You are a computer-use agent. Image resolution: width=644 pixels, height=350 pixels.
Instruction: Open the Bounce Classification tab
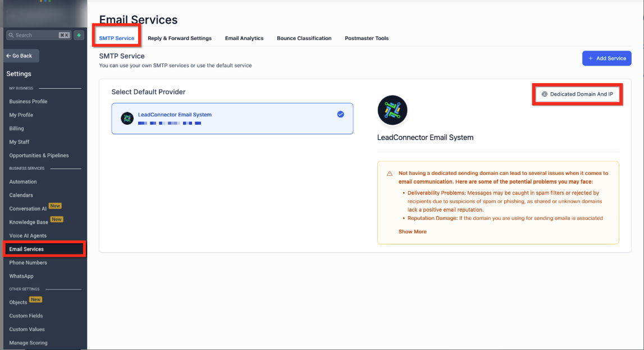point(304,38)
